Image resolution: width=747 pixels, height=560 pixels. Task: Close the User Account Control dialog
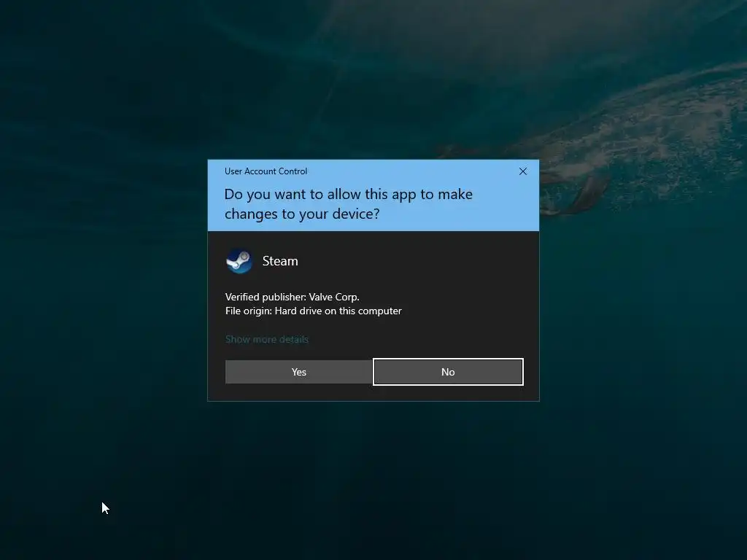click(x=522, y=171)
